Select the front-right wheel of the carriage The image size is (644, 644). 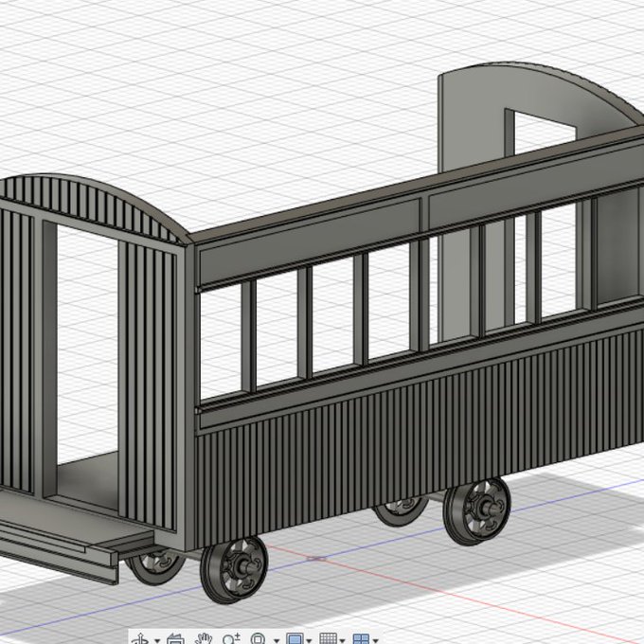point(234,570)
